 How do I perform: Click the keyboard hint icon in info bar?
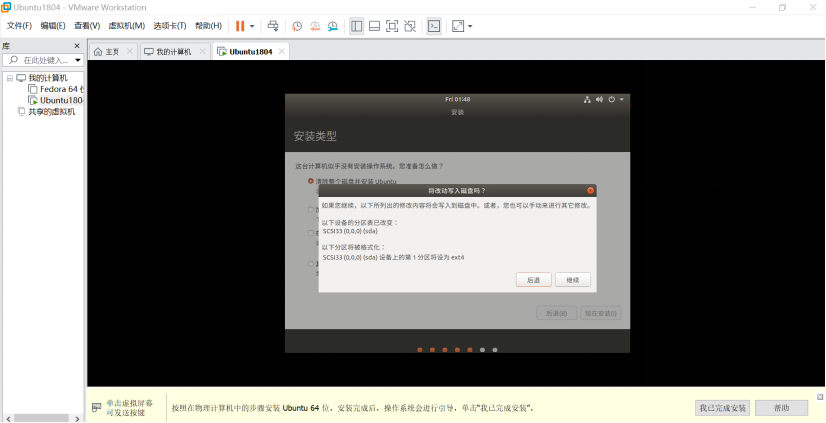tap(96, 408)
